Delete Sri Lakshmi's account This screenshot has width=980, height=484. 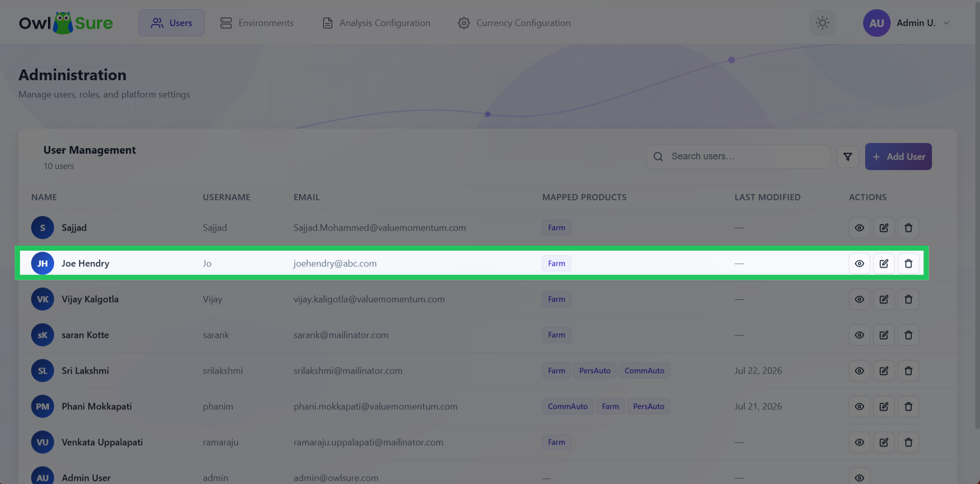(x=909, y=371)
